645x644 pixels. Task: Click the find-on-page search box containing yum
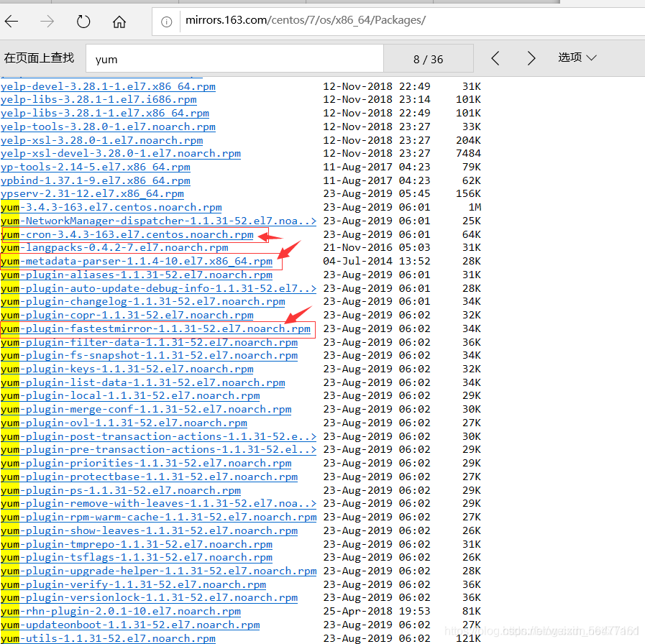pyautogui.click(x=234, y=59)
